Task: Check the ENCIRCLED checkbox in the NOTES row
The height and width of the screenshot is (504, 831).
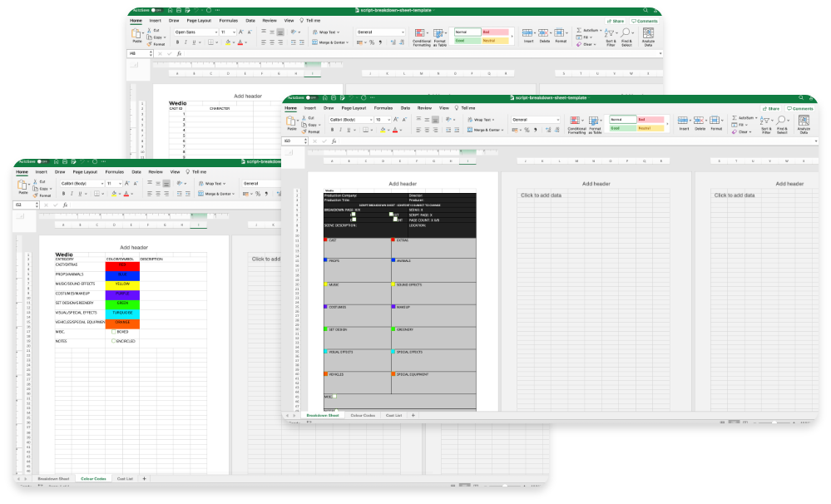Action: (114, 341)
